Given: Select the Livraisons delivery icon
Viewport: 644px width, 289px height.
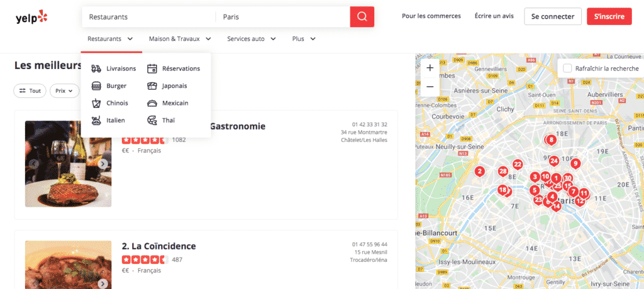Looking at the screenshot, I should [x=96, y=68].
